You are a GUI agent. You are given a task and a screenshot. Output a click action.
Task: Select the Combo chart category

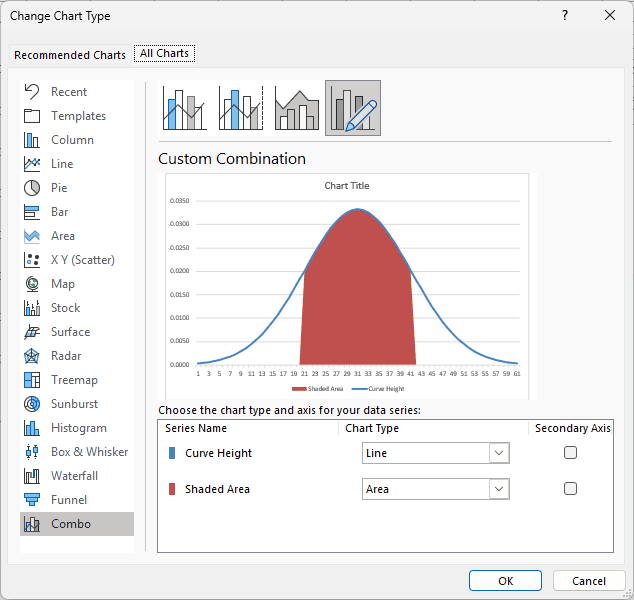[77, 524]
